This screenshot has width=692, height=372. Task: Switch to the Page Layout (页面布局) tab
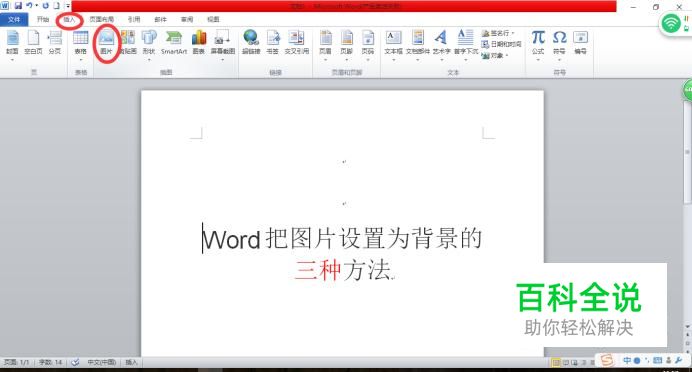(x=102, y=19)
